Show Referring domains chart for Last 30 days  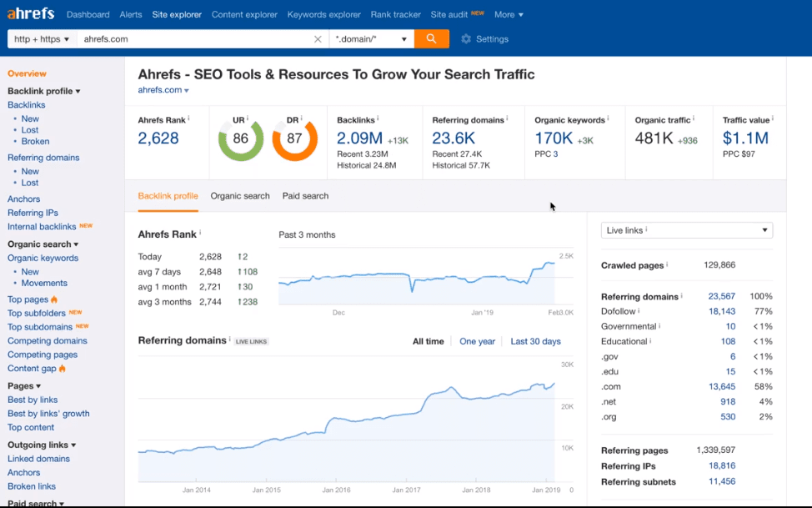point(535,341)
